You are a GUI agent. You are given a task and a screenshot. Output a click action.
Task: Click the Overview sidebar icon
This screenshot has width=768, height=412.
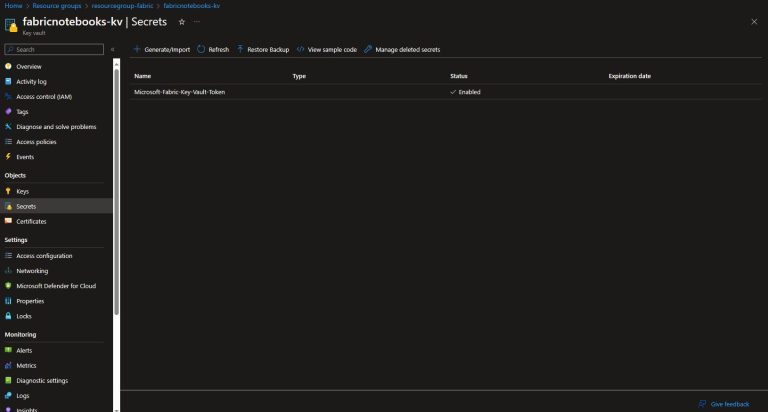(8, 66)
